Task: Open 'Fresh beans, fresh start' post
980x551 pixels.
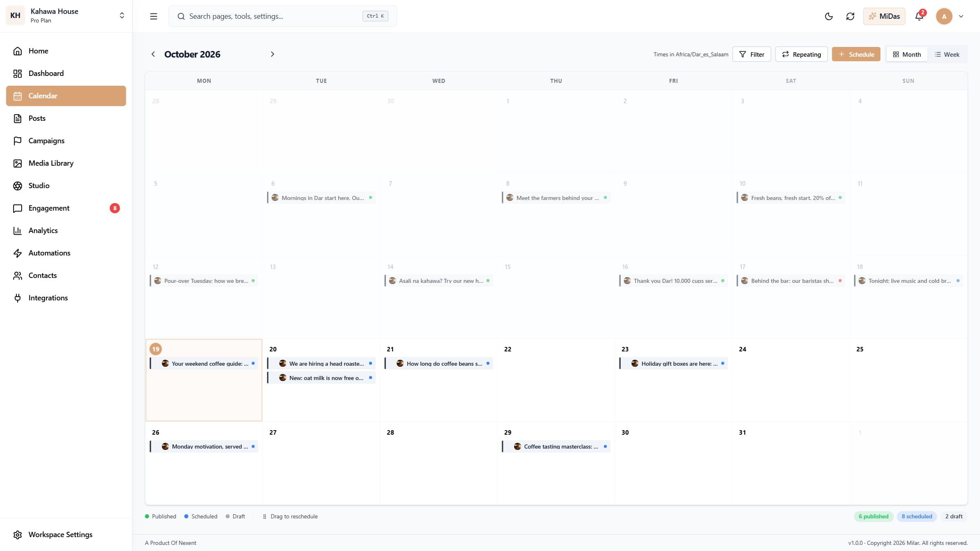Action: click(791, 198)
